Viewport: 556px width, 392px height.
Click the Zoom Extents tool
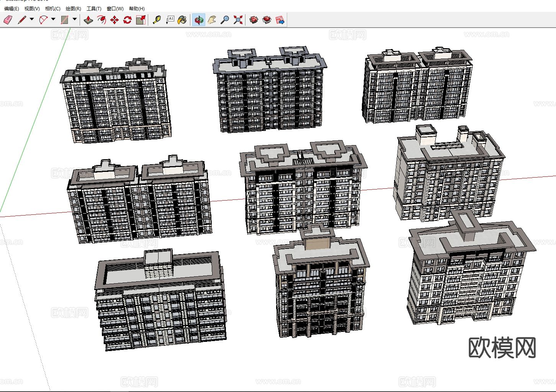[x=238, y=20]
